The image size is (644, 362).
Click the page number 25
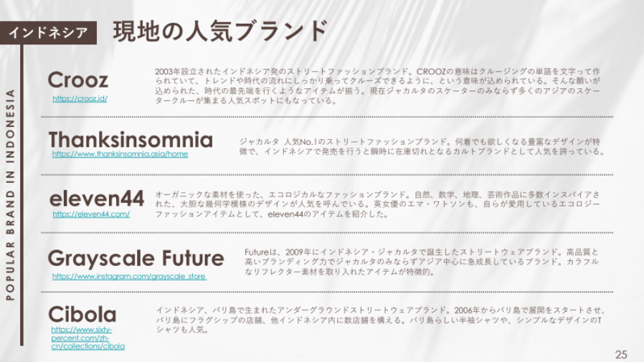[622, 354]
